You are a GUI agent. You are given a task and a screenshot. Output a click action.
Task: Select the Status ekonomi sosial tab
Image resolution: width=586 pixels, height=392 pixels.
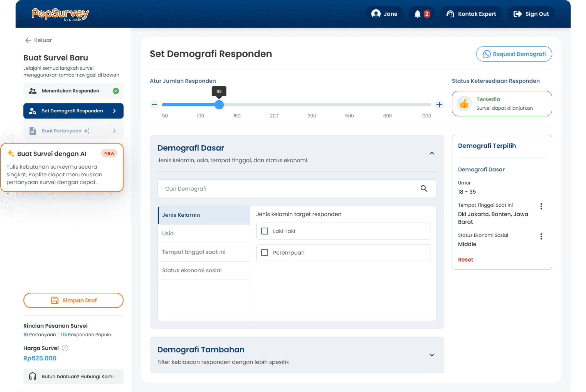tap(204, 270)
